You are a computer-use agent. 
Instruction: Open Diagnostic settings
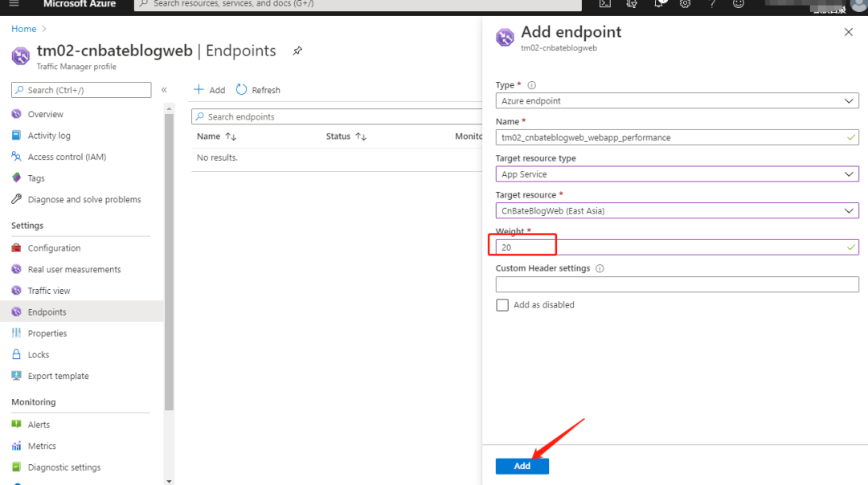64,467
